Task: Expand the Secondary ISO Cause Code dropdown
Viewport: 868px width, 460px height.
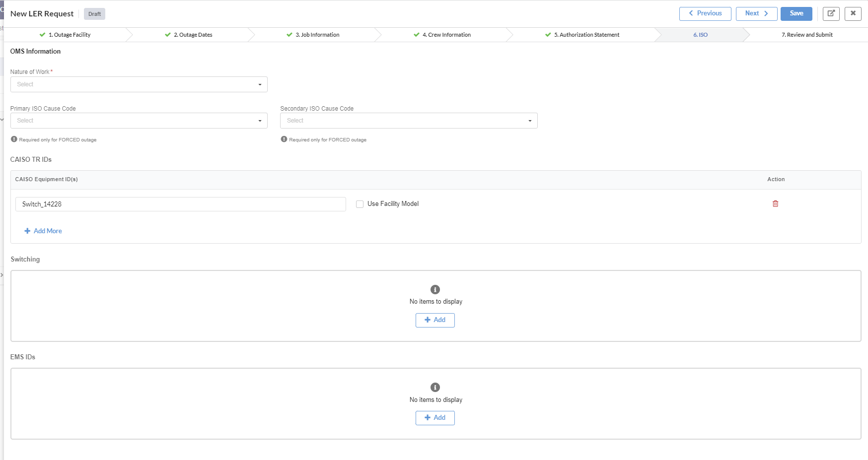Action: pos(408,121)
